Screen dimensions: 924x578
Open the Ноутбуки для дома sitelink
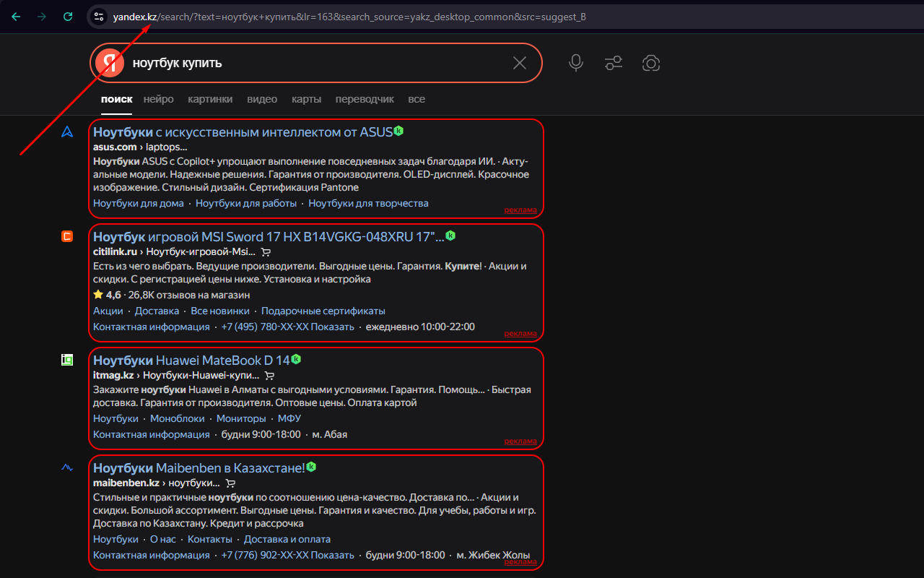pyautogui.click(x=138, y=203)
